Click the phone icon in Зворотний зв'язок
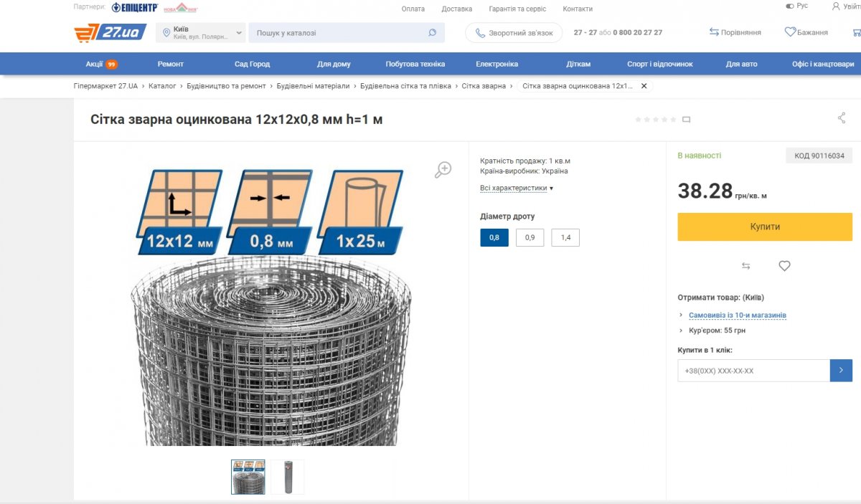 pos(480,33)
